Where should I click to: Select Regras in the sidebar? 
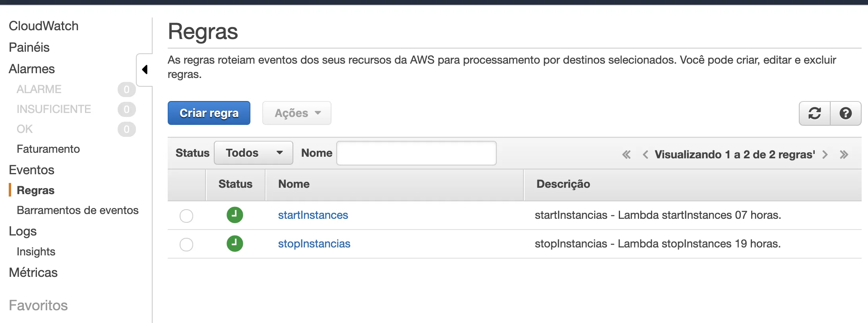35,190
